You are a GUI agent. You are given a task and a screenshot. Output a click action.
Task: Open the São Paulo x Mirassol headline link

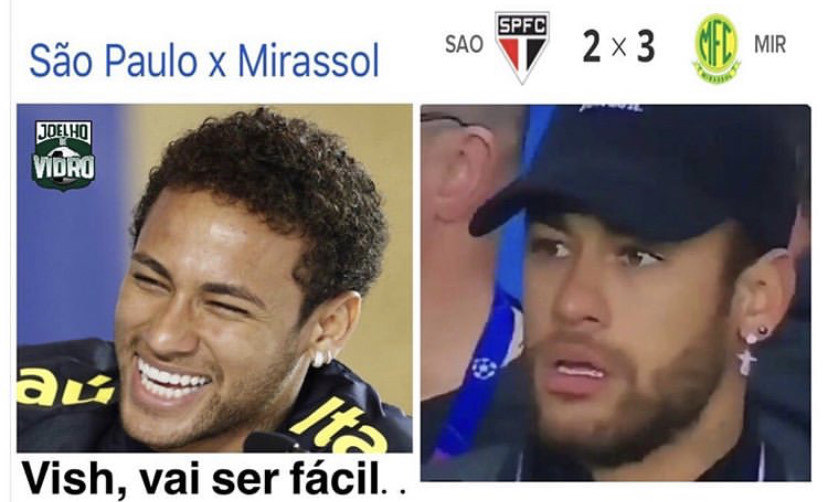pos(204,62)
